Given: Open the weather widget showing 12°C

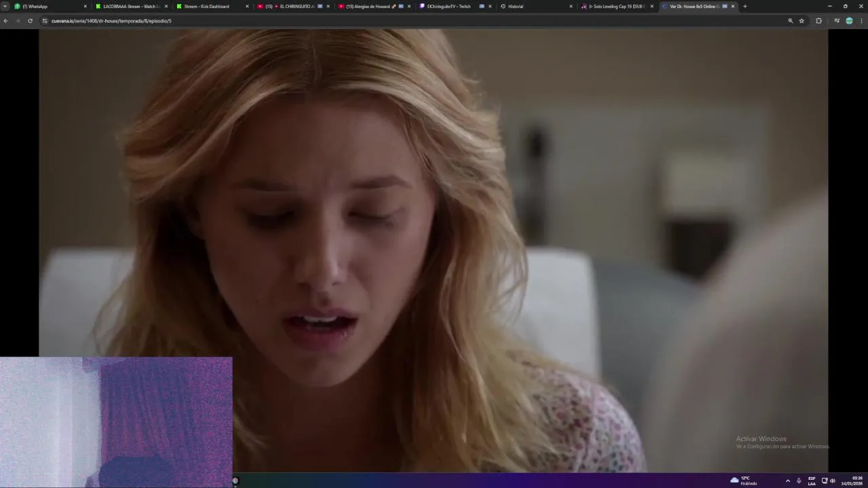Looking at the screenshot, I should pyautogui.click(x=744, y=481).
